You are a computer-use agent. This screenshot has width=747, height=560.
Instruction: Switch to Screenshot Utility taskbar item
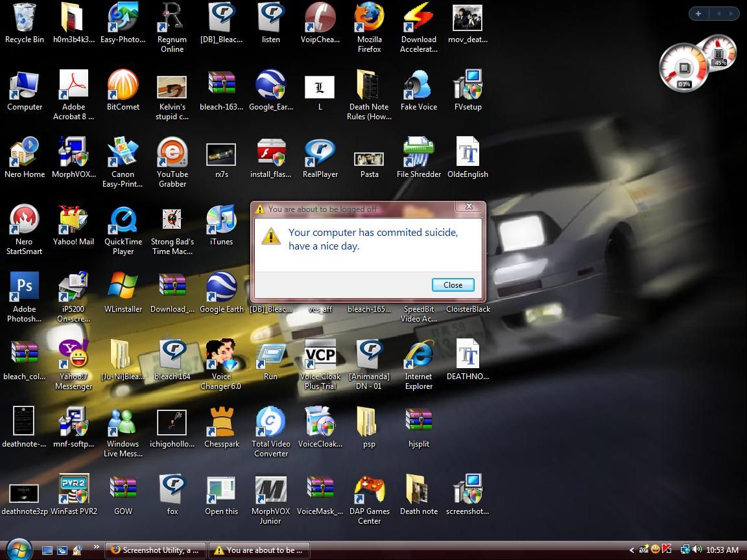[156, 550]
